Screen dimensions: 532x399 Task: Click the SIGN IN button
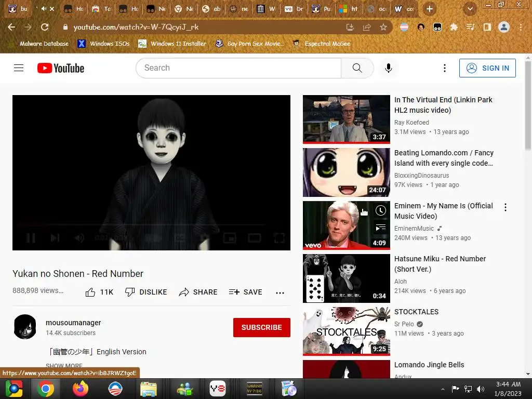point(487,68)
